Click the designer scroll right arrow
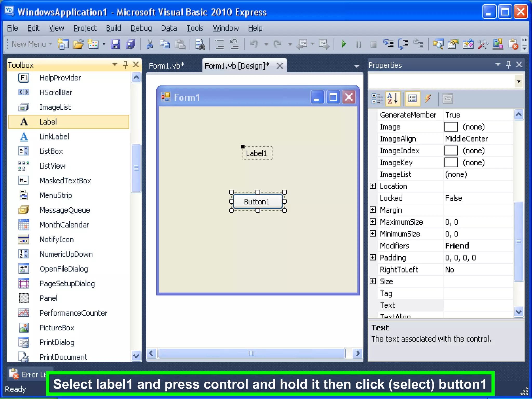Image resolution: width=532 pixels, height=399 pixels. coord(358,353)
